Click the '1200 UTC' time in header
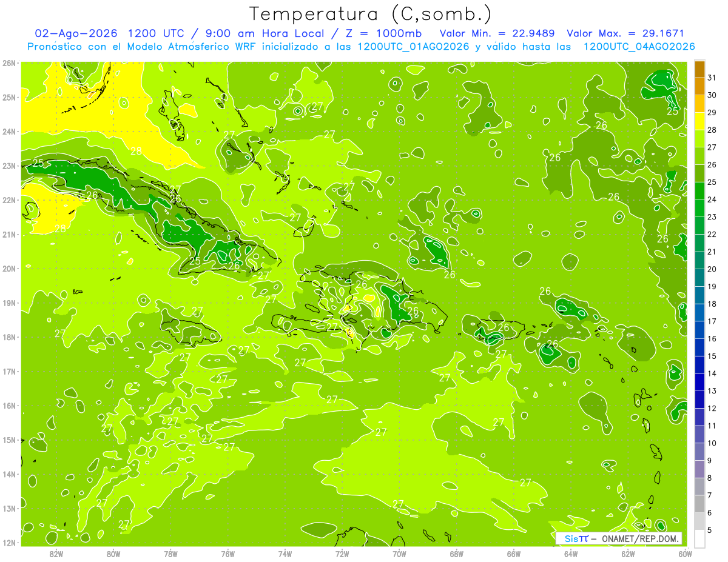728x562 pixels. (x=157, y=33)
